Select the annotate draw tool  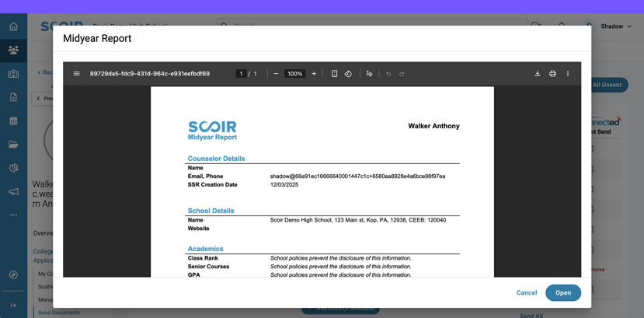(369, 74)
